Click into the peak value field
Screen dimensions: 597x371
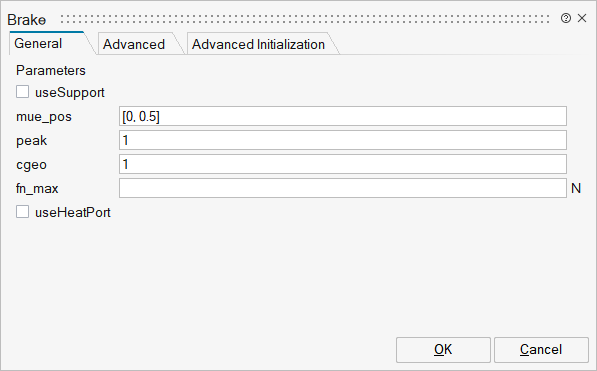coord(343,140)
